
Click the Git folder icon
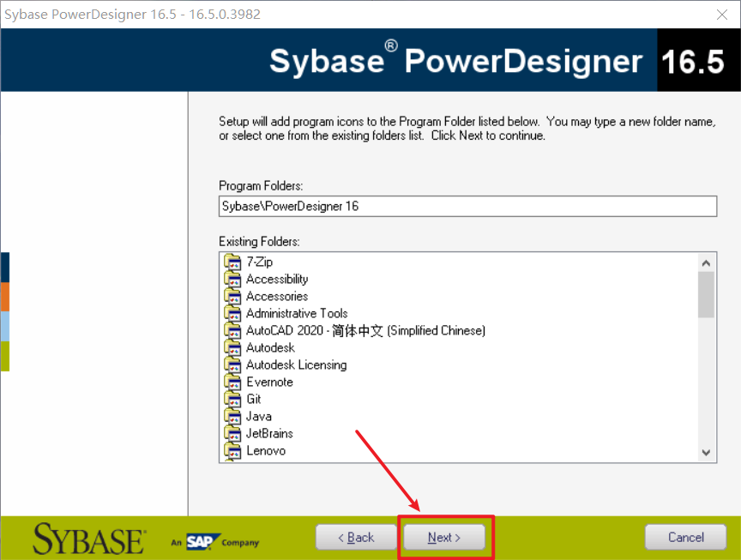pos(232,400)
